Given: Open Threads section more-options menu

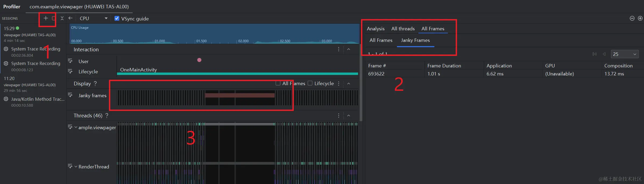Looking at the screenshot, I should coord(339,116).
